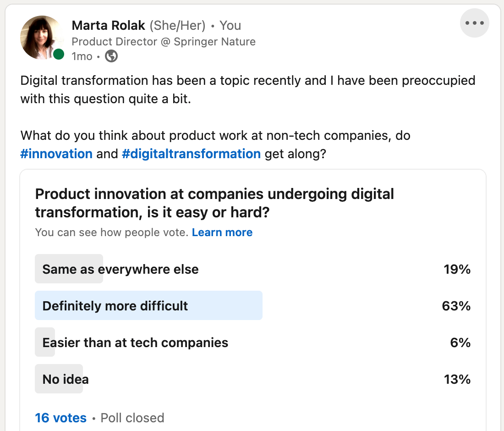504x431 pixels.
Task: Click the green online status dot
Action: point(59,55)
